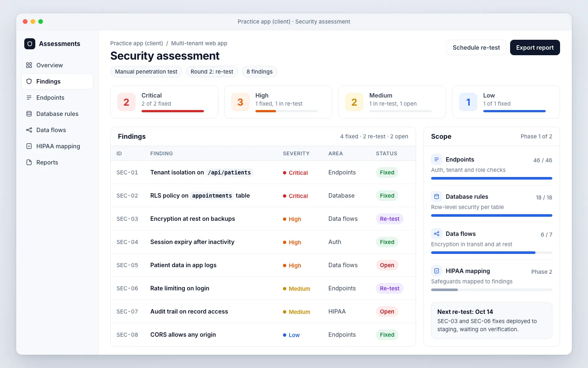Click the Endpoints icon in Scope panel

point(437,159)
